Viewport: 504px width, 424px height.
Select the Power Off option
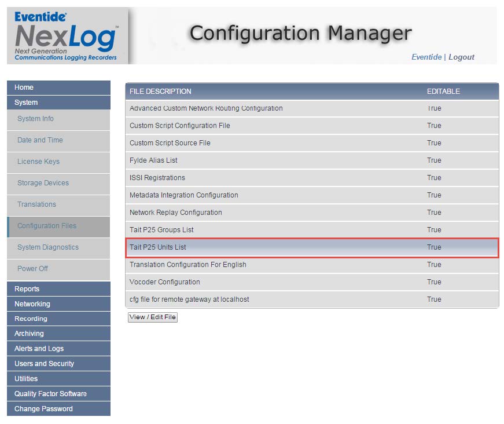[x=32, y=269]
